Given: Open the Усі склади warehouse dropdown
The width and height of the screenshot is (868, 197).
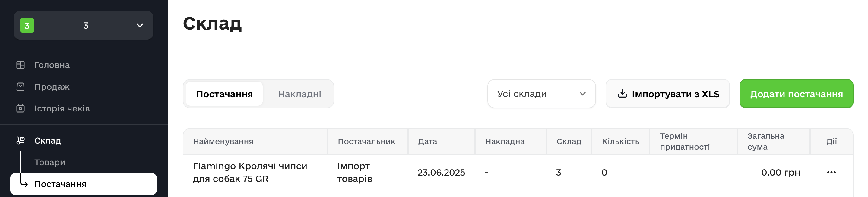Looking at the screenshot, I should (541, 94).
